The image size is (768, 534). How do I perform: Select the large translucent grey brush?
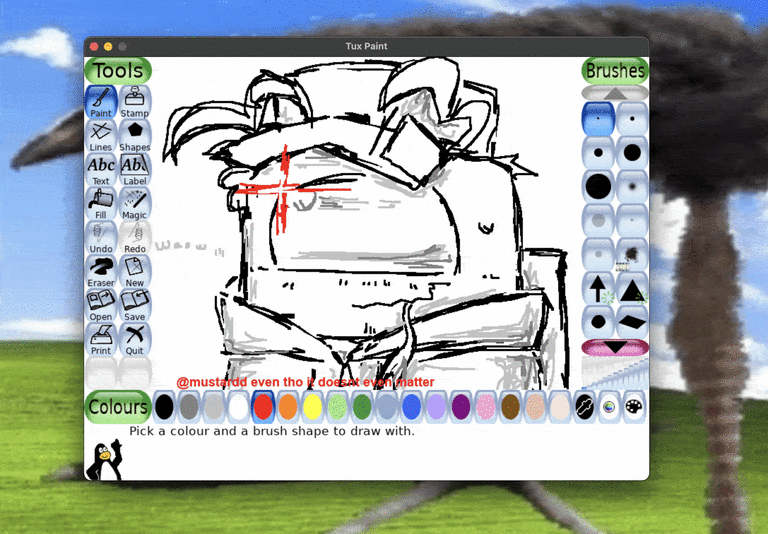598,220
